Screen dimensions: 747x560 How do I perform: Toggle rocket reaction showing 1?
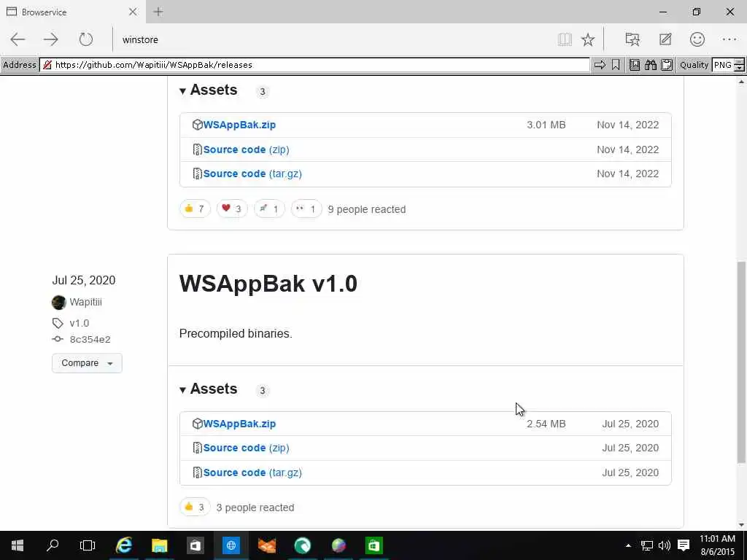pyautogui.click(x=269, y=209)
